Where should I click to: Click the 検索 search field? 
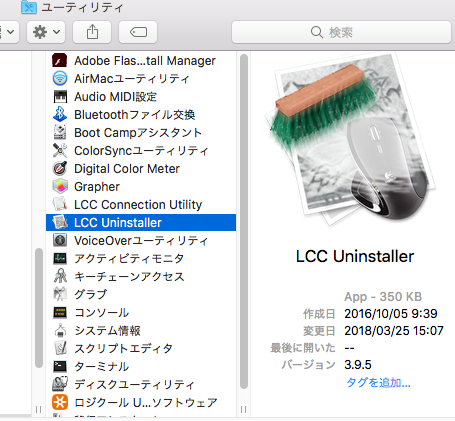click(x=341, y=32)
